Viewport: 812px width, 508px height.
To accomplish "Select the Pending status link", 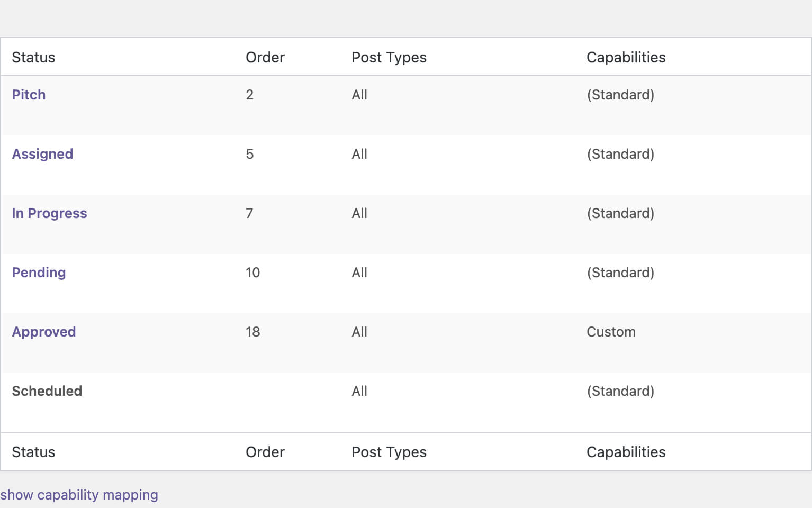I will 39,273.
